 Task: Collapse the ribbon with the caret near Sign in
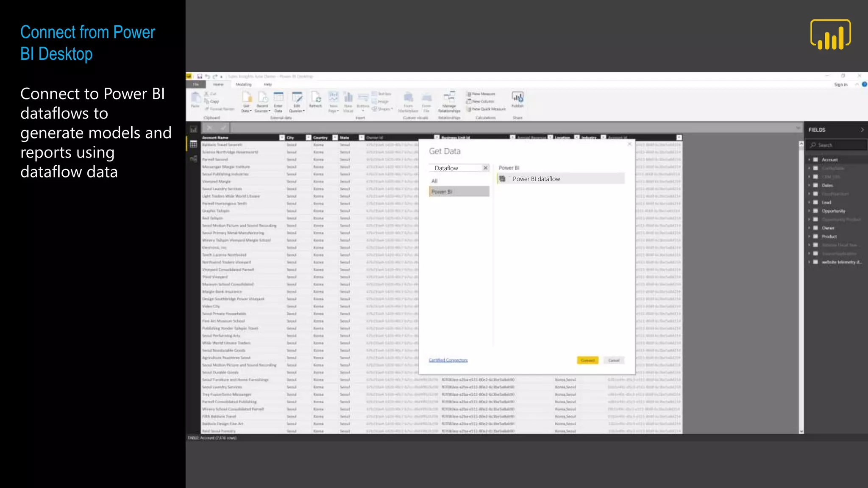point(857,84)
